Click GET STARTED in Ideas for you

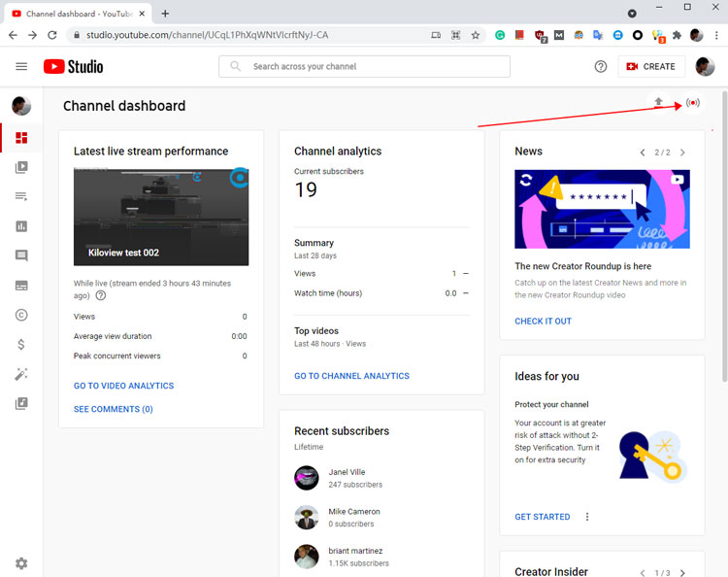(x=543, y=517)
